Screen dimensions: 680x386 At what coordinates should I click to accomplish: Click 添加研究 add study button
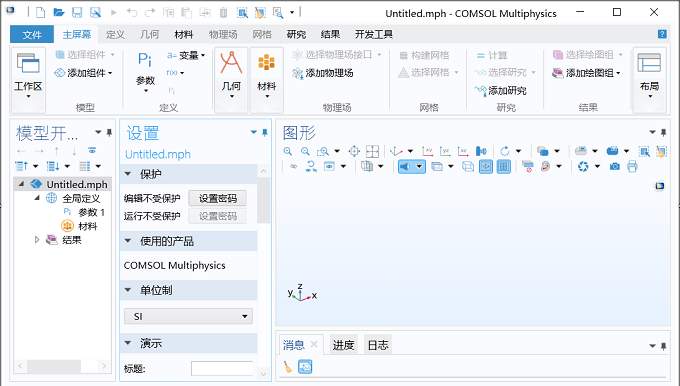(x=501, y=90)
